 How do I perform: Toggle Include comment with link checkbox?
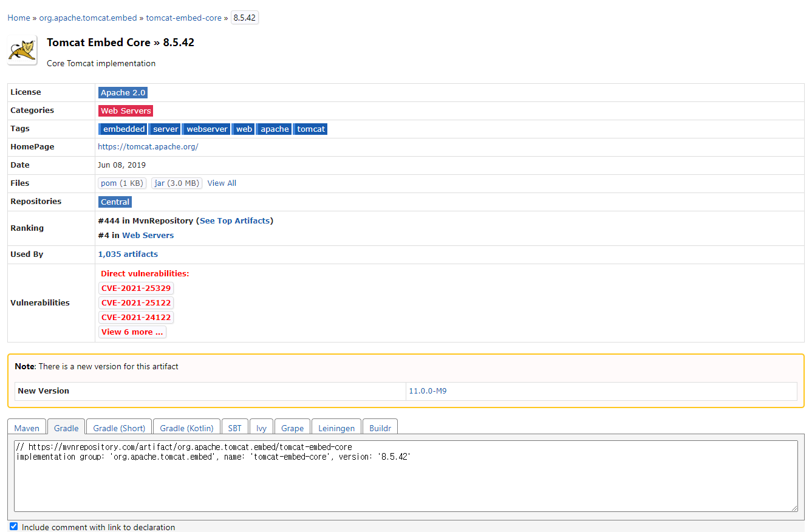pyautogui.click(x=14, y=527)
